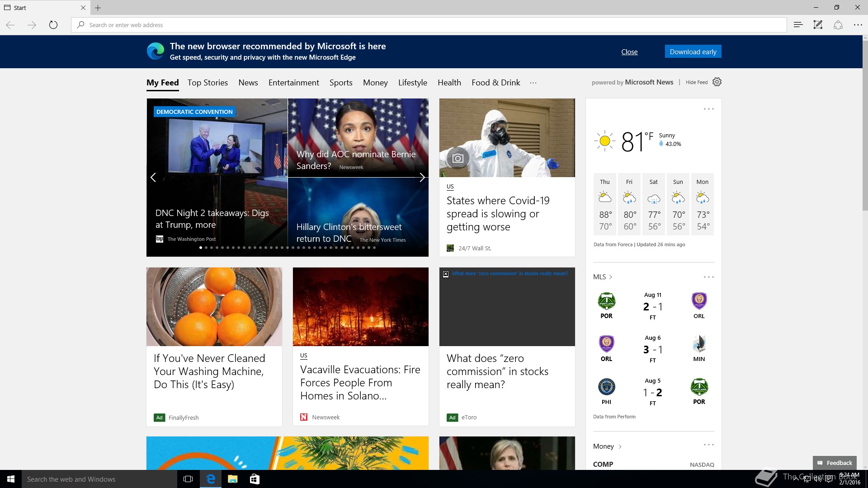Click the Minnesota United logo in Aug 6 match

[699, 344]
